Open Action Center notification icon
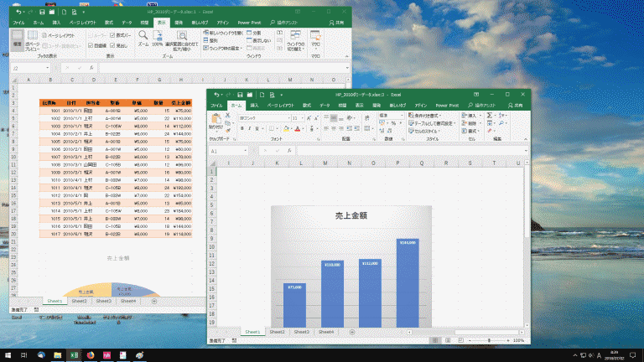Screen dimensions: 644x362 [633, 355]
